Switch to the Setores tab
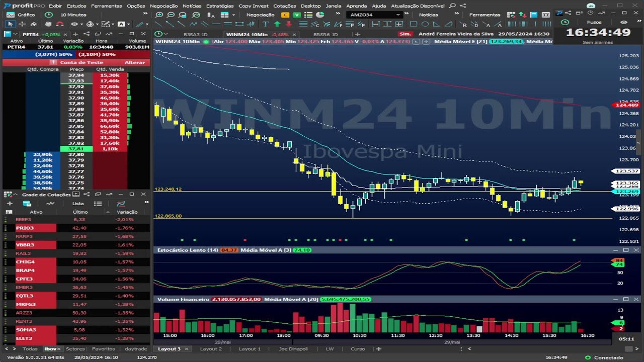Image resolution: width=644 pixels, height=362 pixels. (x=75, y=348)
